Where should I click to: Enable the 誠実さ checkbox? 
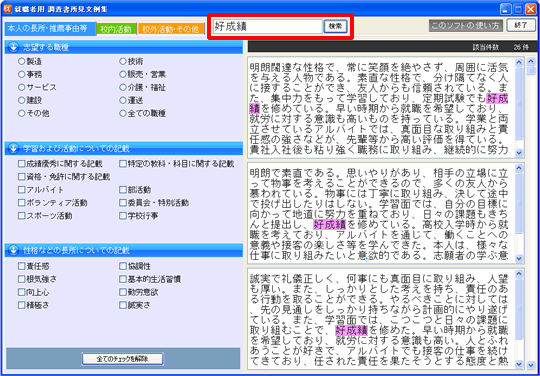pyautogui.click(x=123, y=305)
